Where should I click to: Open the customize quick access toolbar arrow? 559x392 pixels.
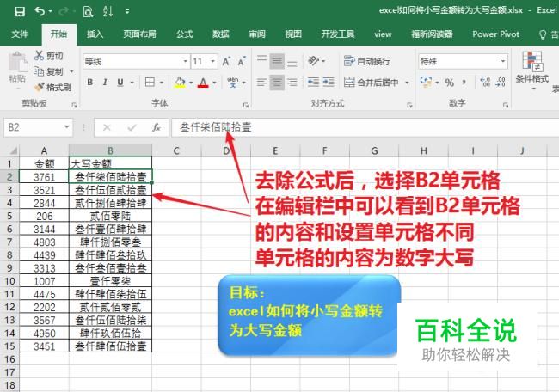coord(127,12)
